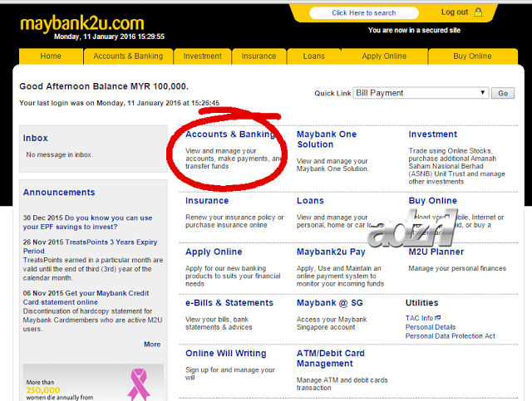Open the Accounts & Banking nav tab

pyautogui.click(x=128, y=56)
